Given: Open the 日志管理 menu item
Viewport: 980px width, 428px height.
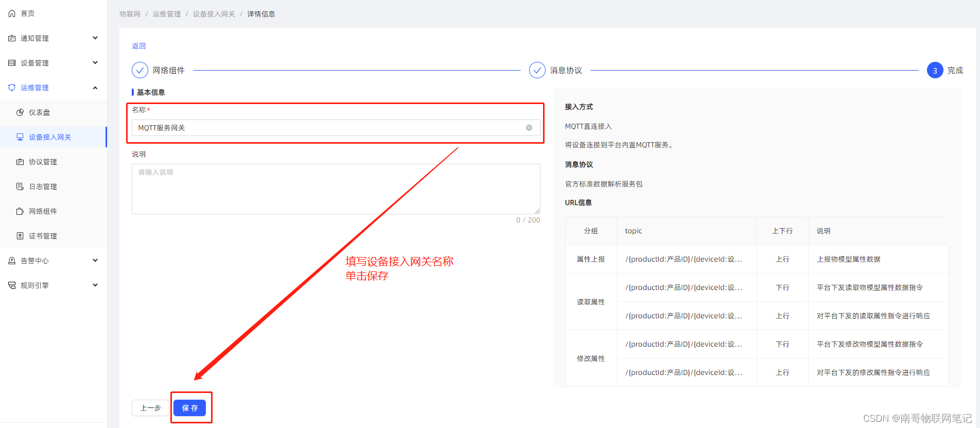Looking at the screenshot, I should [54, 186].
